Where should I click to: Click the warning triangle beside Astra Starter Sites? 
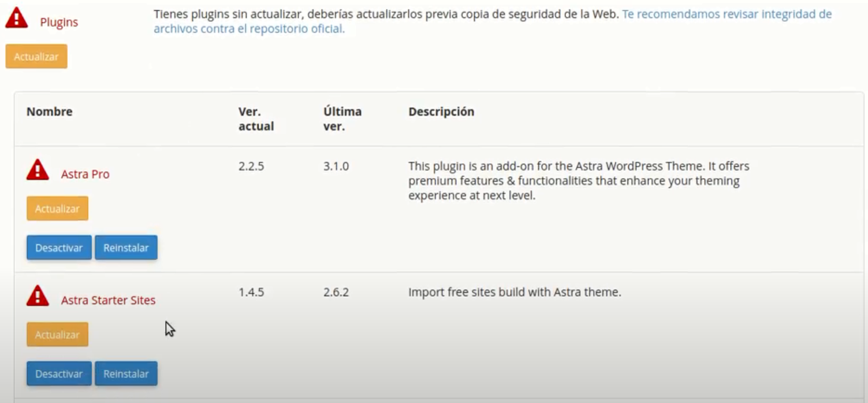point(38,296)
